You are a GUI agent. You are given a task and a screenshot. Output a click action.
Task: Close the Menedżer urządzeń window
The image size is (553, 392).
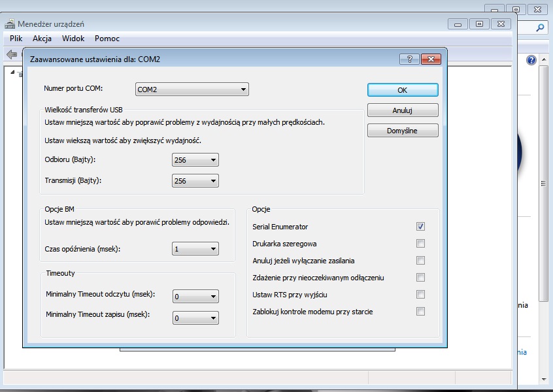(x=501, y=24)
